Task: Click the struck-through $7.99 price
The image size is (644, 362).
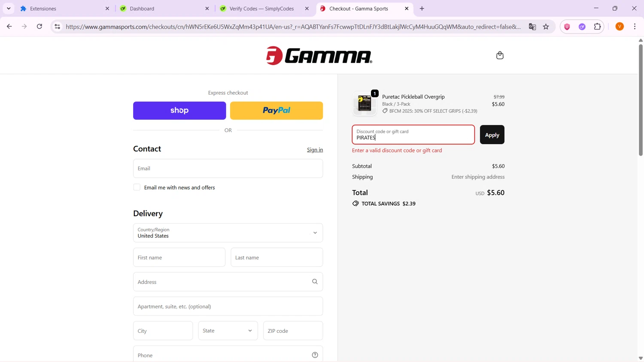Action: (499, 97)
